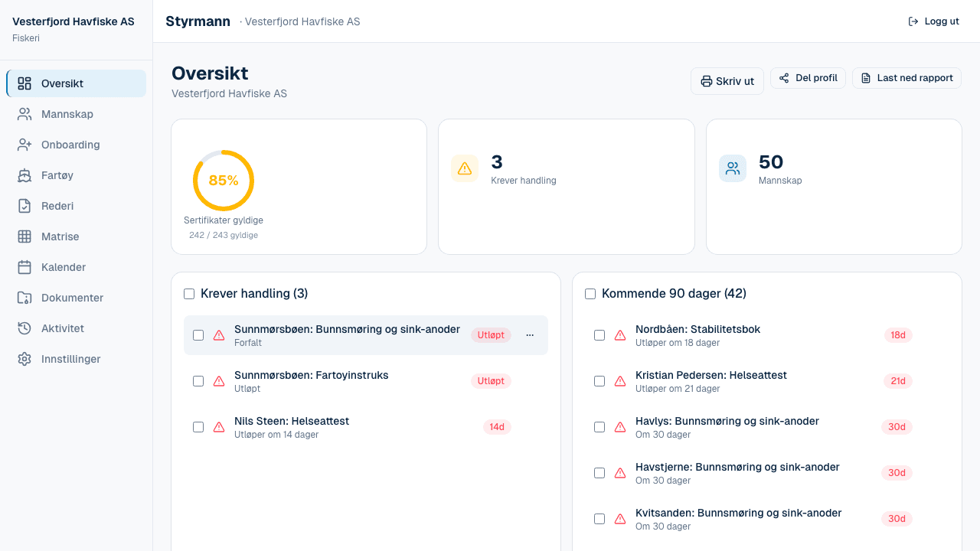Screen dimensions: 980x551
Task: Click the 'Styrmann' app title
Action: tap(198, 21)
